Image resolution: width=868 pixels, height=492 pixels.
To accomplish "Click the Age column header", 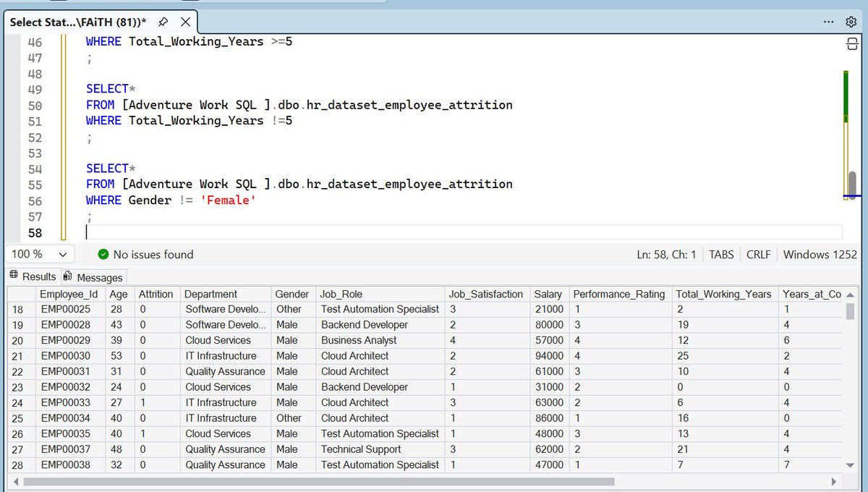I will coord(119,294).
